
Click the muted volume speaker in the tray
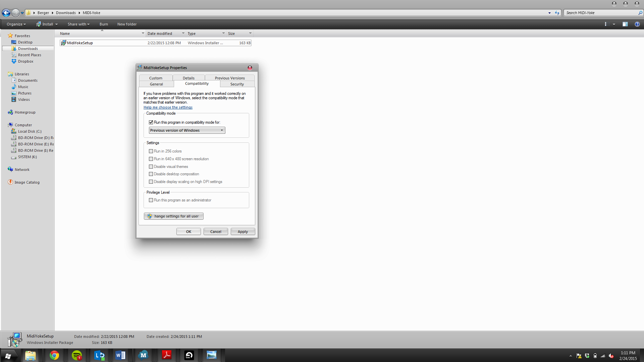(x=612, y=356)
